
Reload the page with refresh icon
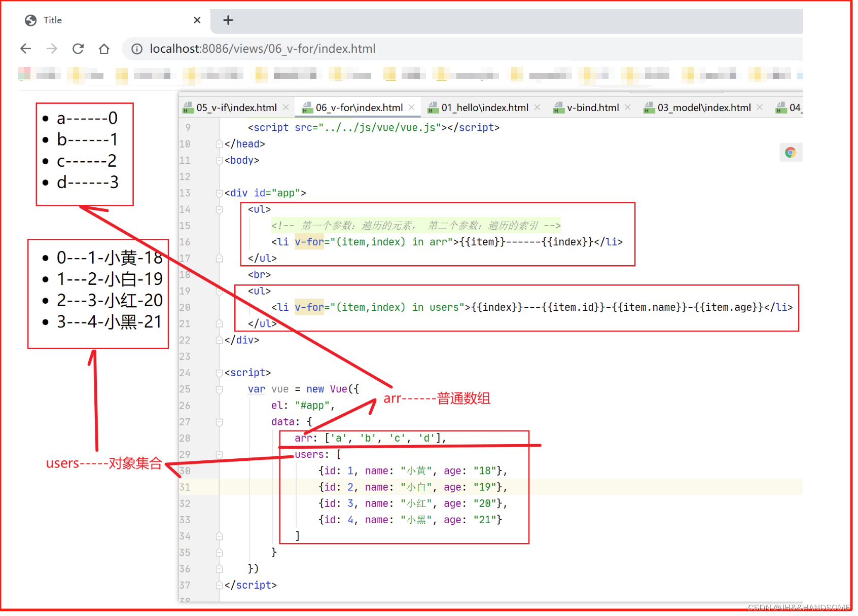(78, 49)
